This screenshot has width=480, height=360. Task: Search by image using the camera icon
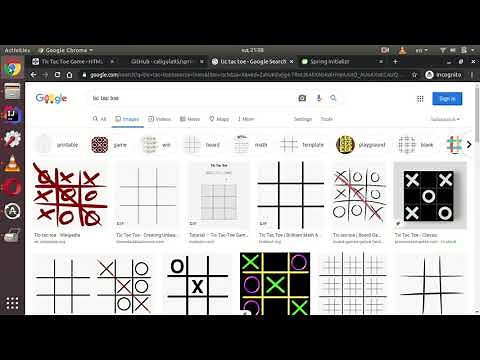pos(302,98)
